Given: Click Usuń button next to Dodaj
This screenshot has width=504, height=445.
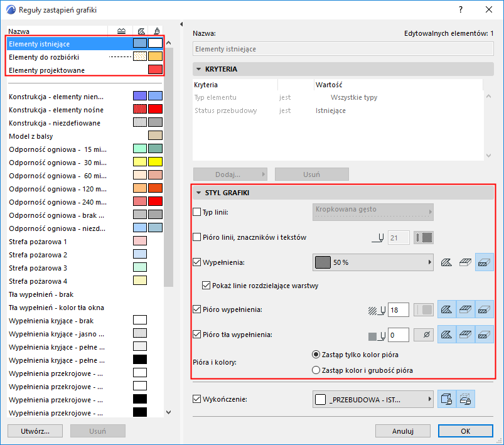Looking at the screenshot, I should click(x=311, y=174).
